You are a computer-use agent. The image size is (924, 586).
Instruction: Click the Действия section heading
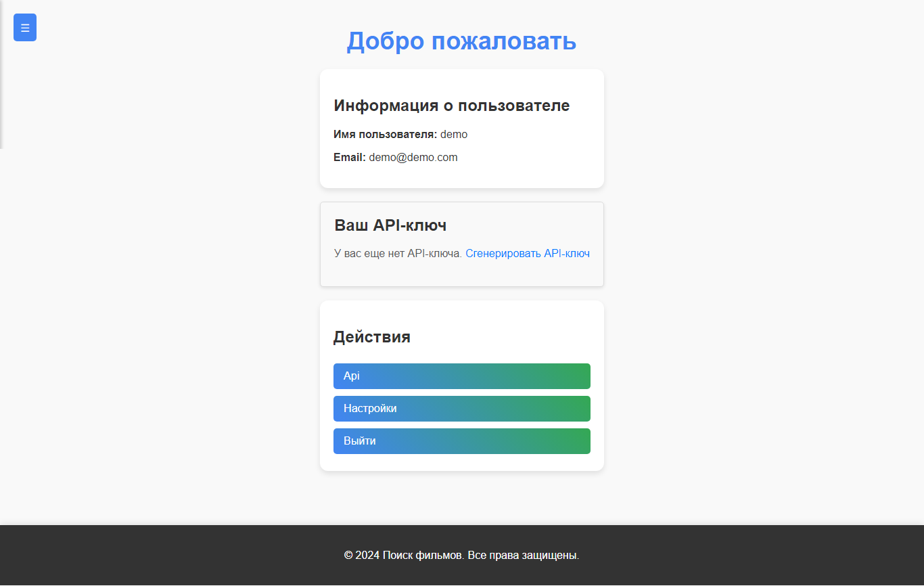coord(371,337)
